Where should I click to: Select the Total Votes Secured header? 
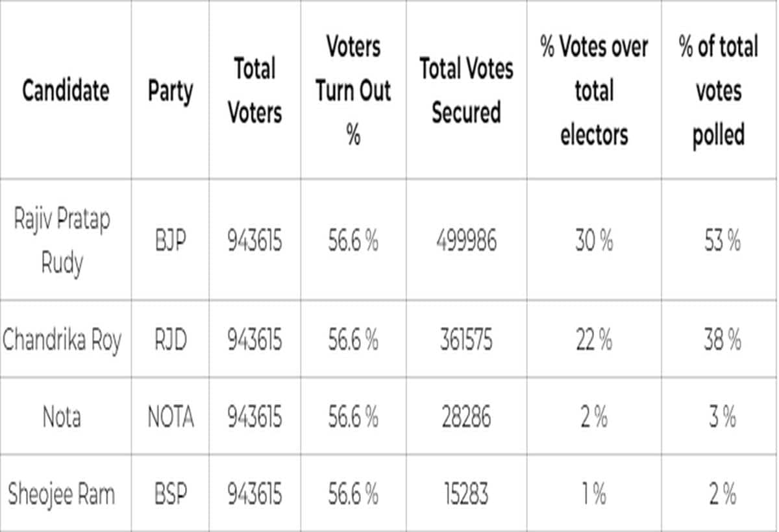(466, 90)
